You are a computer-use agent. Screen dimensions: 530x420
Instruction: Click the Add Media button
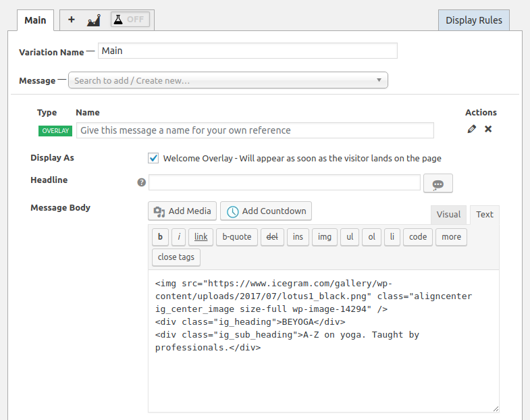click(182, 211)
